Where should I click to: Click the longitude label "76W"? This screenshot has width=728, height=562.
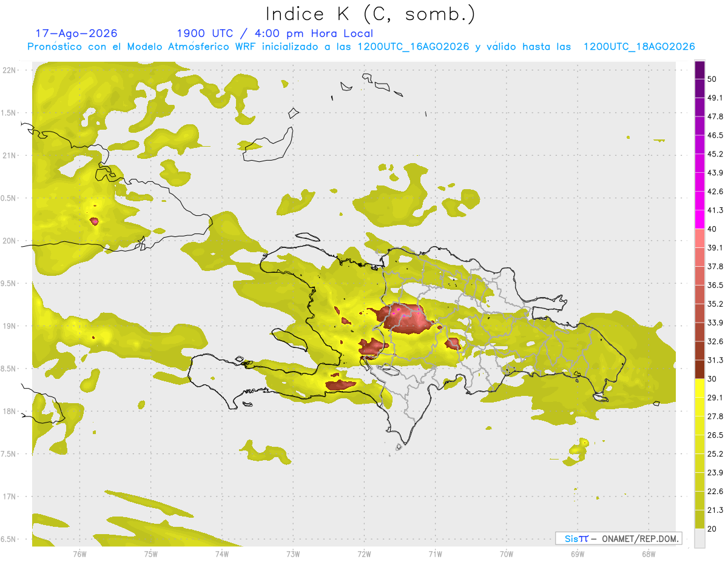79,554
